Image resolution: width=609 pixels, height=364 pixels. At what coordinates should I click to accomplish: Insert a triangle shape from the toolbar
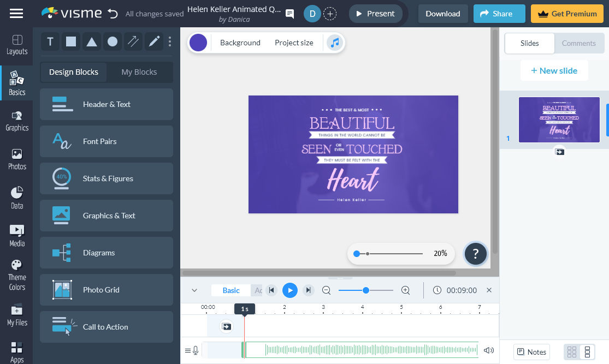[91, 41]
